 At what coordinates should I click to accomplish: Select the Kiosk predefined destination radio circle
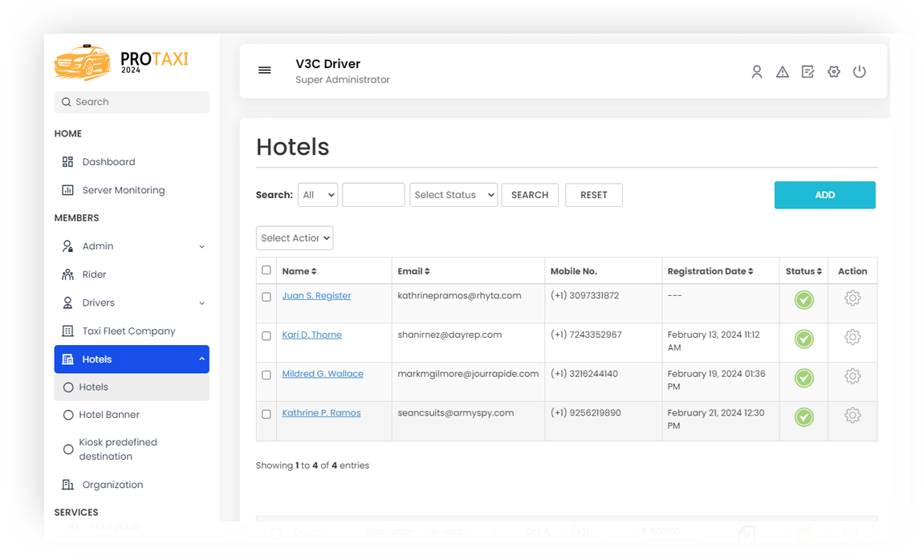(68, 449)
